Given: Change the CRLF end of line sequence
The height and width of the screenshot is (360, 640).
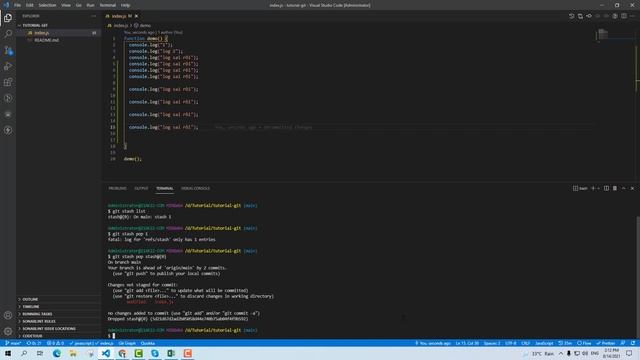Looking at the screenshot, I should pyautogui.click(x=526, y=343).
